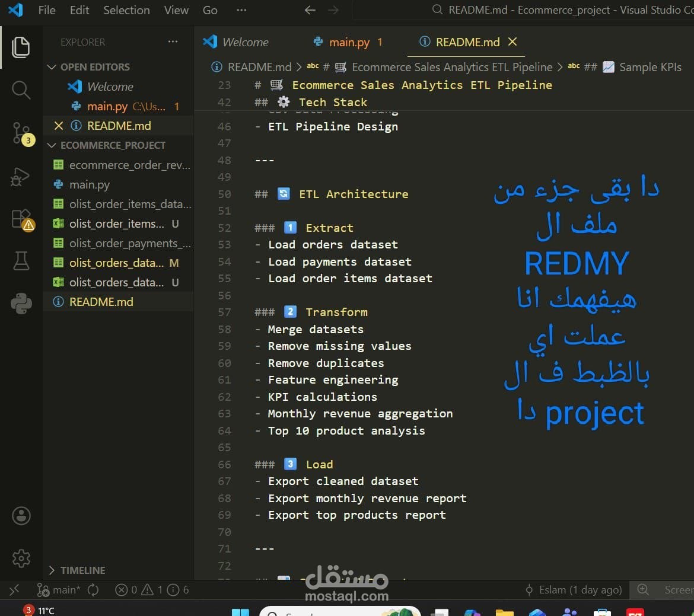Close the README.md tab
Image resolution: width=694 pixels, height=616 pixels.
point(512,42)
